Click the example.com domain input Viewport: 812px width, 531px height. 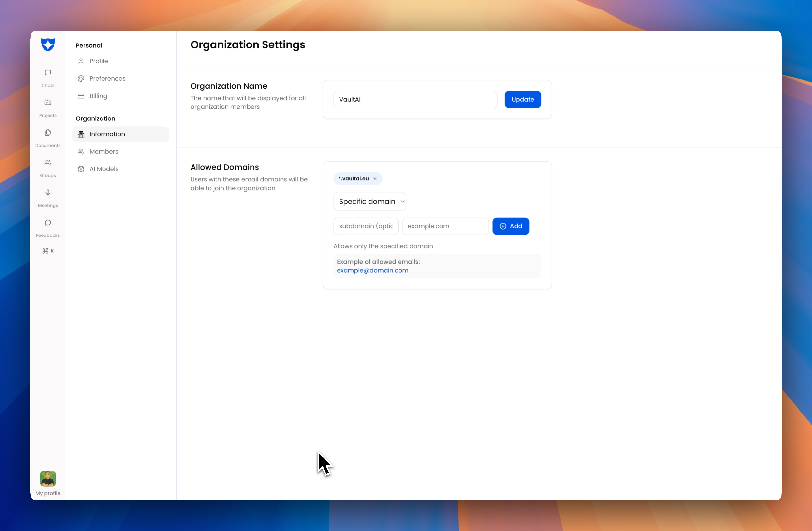tap(445, 226)
